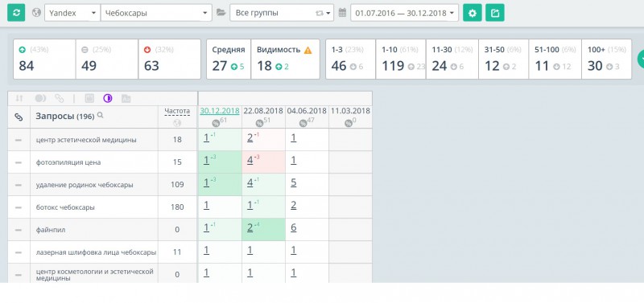
Task: Open 04.06.2018 position 6 for файнпил
Action: (293, 228)
